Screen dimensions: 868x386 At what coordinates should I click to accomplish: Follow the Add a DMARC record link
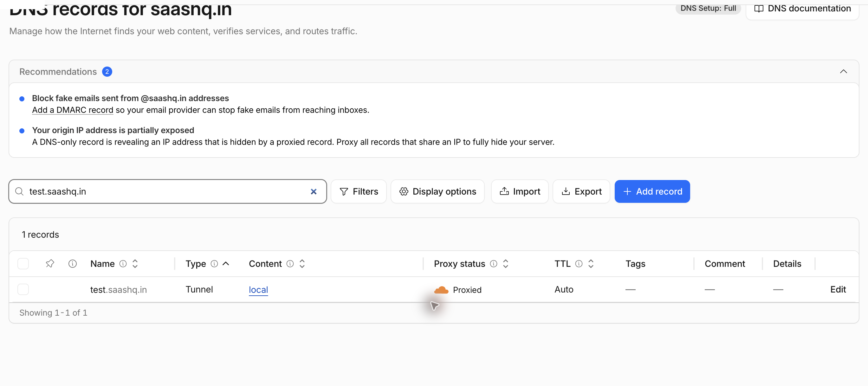coord(73,110)
